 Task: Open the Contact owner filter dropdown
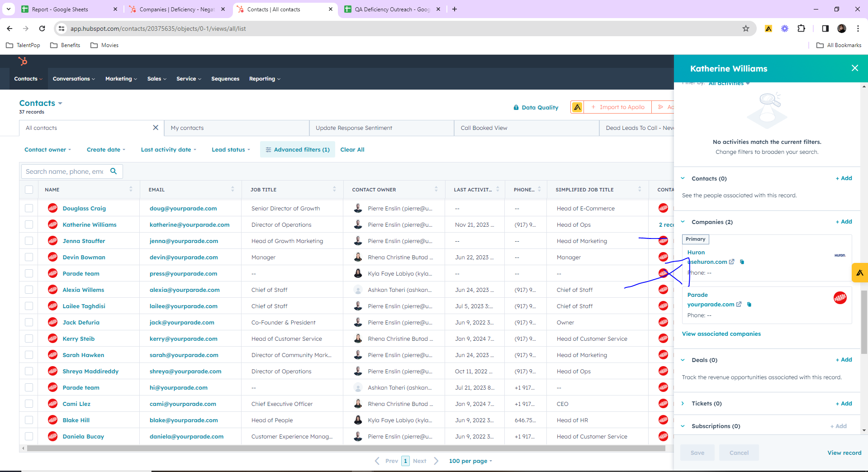coord(48,149)
